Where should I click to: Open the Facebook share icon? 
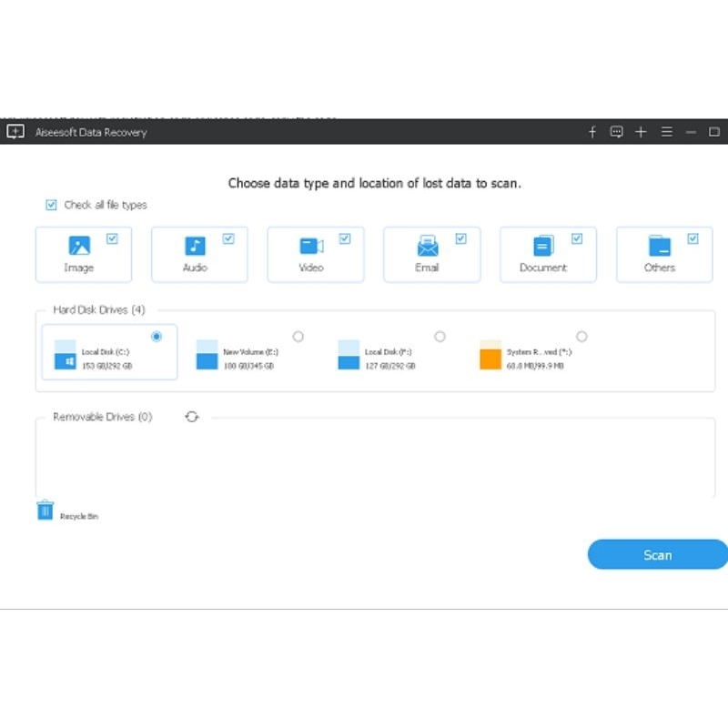point(592,132)
